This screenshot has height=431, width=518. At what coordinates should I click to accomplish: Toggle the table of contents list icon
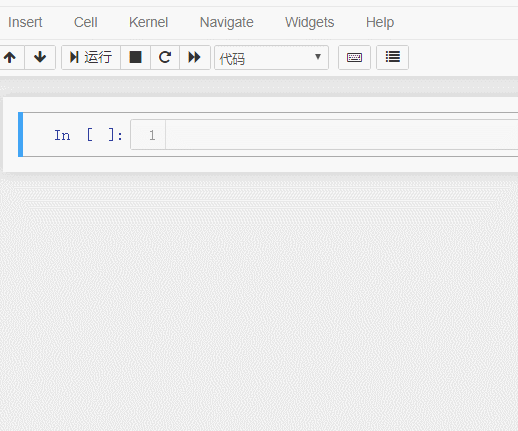click(392, 57)
